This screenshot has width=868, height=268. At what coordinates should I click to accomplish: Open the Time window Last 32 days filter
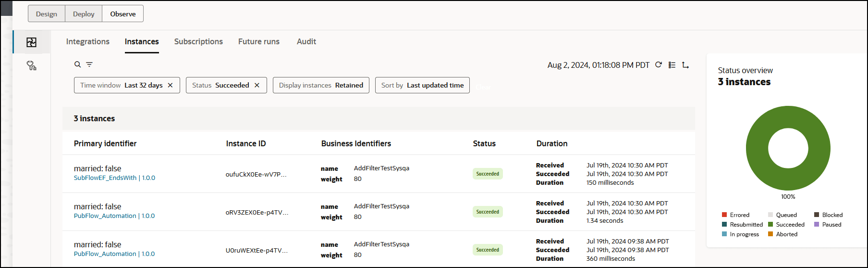pyautogui.click(x=121, y=85)
